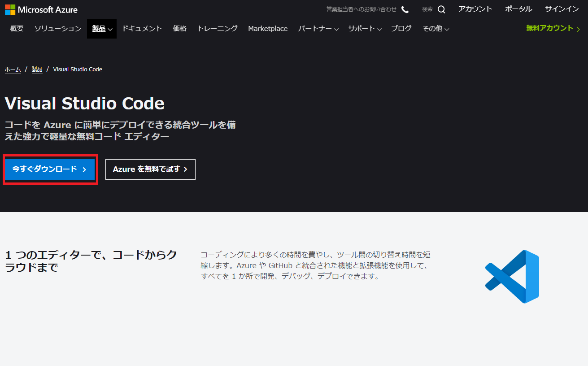Open the ポータル link
Viewport: 588px width, 369px height.
click(x=518, y=9)
